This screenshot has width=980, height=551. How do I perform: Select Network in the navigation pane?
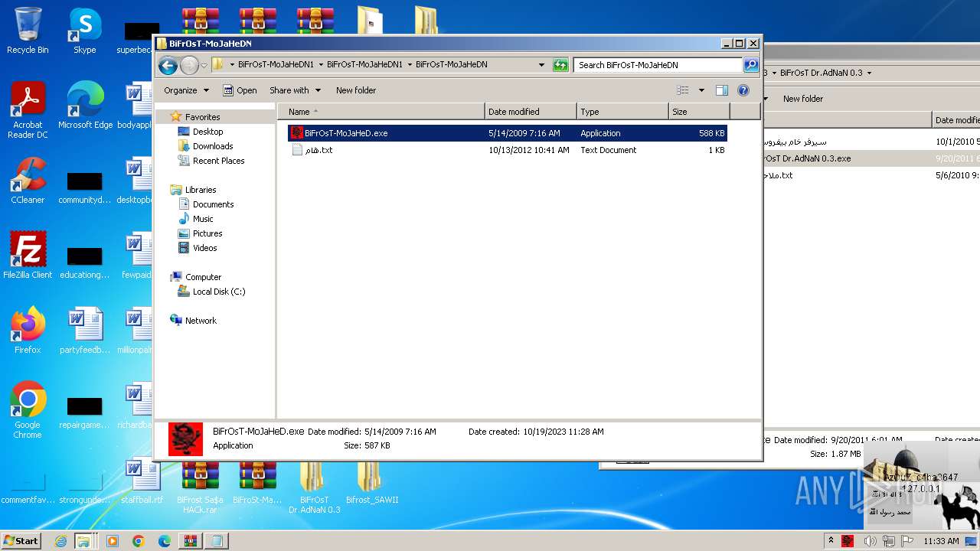[201, 321]
